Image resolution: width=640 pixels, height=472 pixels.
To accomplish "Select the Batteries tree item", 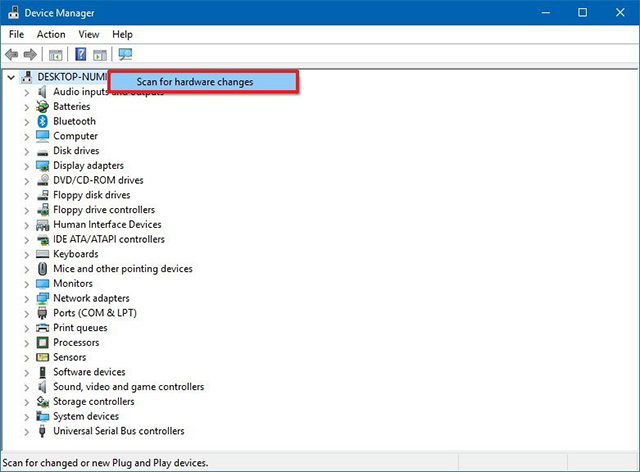I will tap(71, 107).
